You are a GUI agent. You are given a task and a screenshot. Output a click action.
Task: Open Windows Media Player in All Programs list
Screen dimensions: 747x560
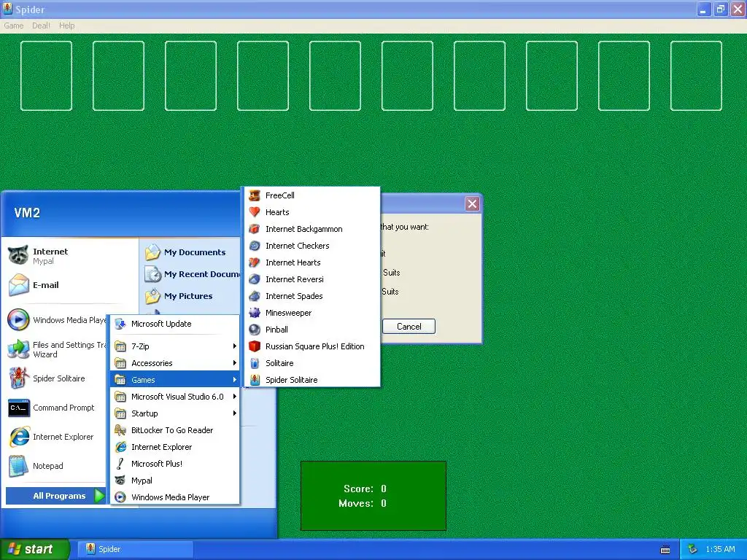tap(175, 497)
